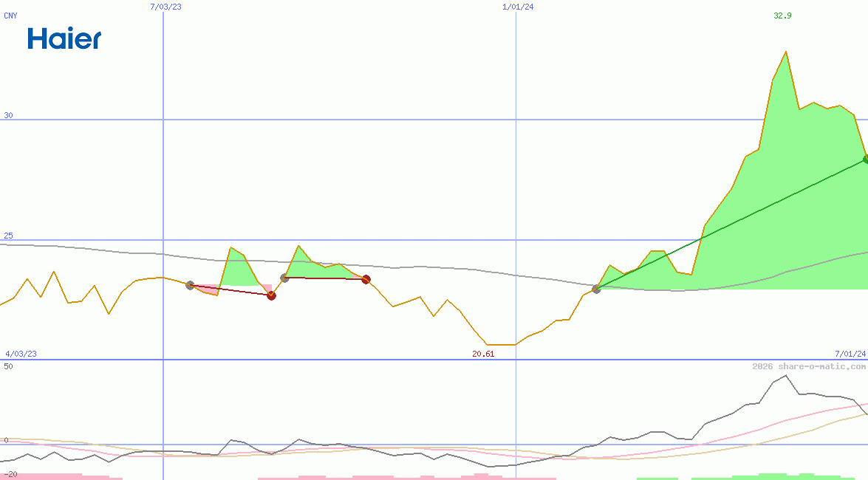Click the second red exit marker
The image size is (868, 480).
[x=366, y=279]
